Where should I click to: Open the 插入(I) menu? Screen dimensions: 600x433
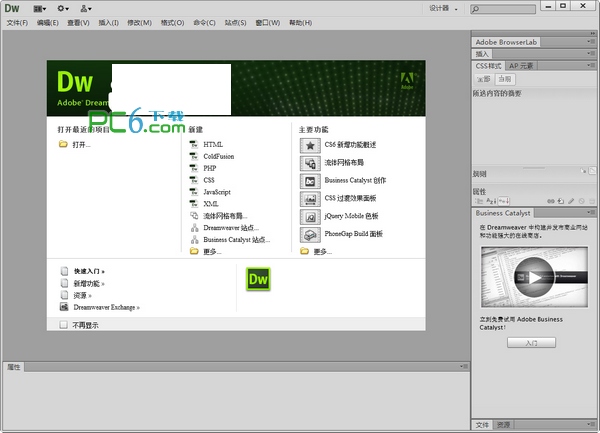point(108,21)
